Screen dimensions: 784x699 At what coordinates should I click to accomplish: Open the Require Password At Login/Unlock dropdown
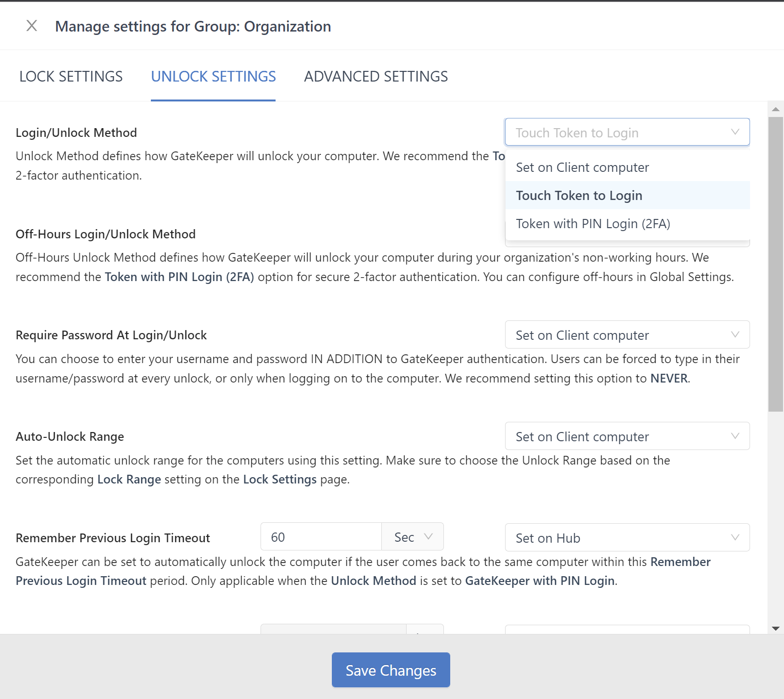[627, 335]
